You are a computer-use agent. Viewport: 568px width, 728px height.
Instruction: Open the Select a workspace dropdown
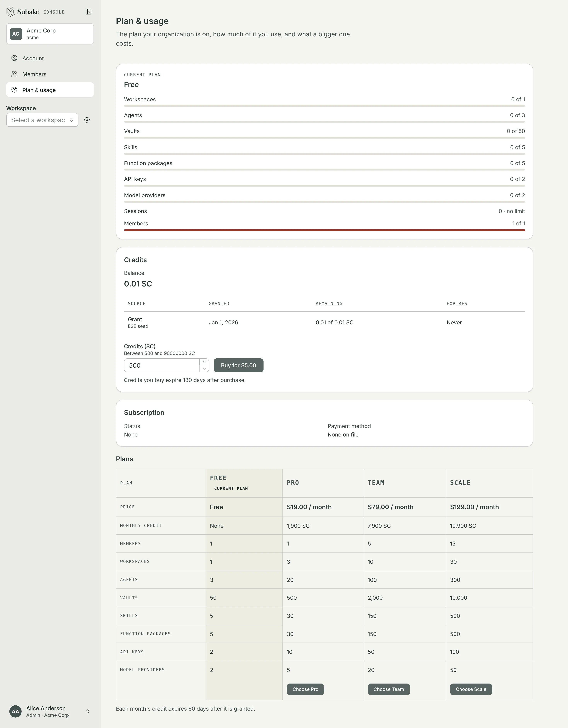click(42, 120)
